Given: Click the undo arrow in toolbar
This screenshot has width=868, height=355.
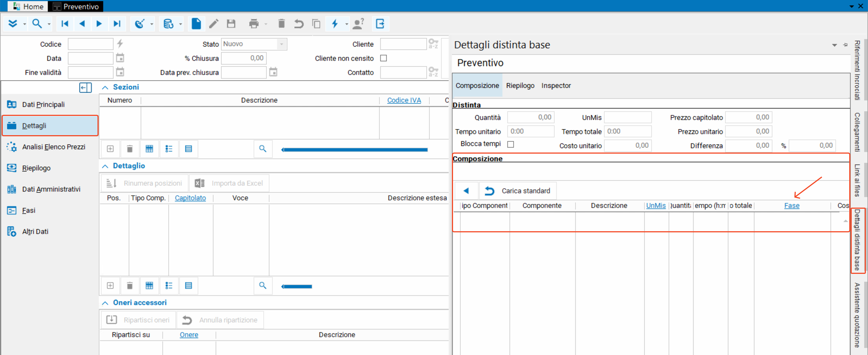Looking at the screenshot, I should 299,24.
